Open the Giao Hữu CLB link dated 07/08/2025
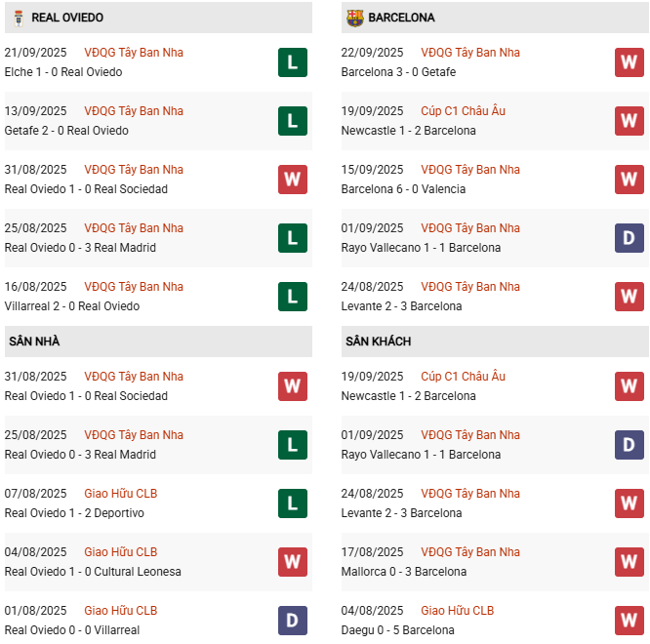 point(121,494)
